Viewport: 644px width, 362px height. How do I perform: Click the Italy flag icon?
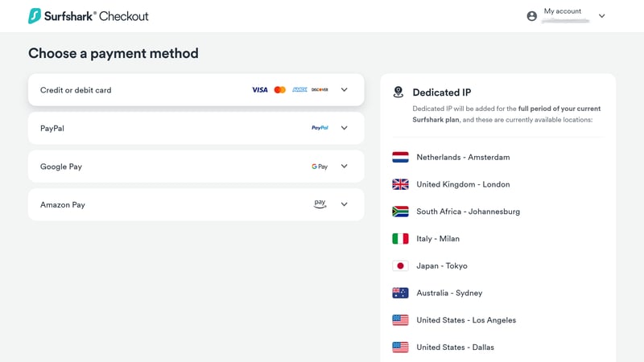coord(400,238)
